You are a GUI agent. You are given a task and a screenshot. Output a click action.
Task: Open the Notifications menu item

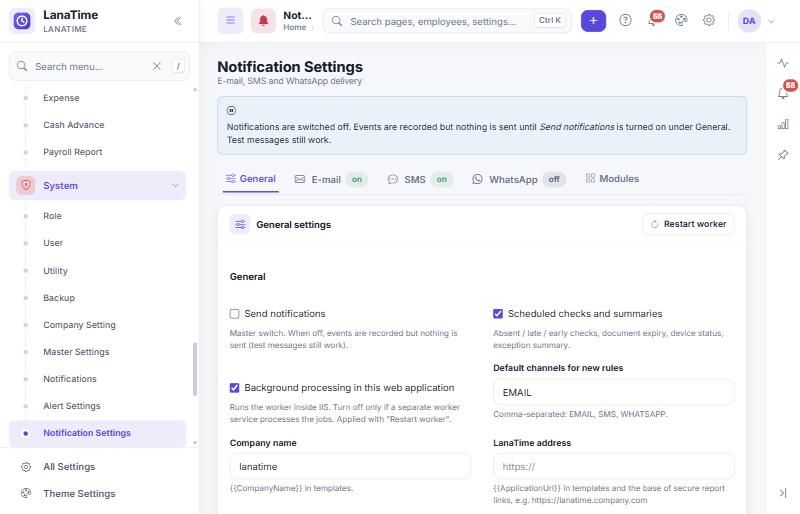[69, 379]
